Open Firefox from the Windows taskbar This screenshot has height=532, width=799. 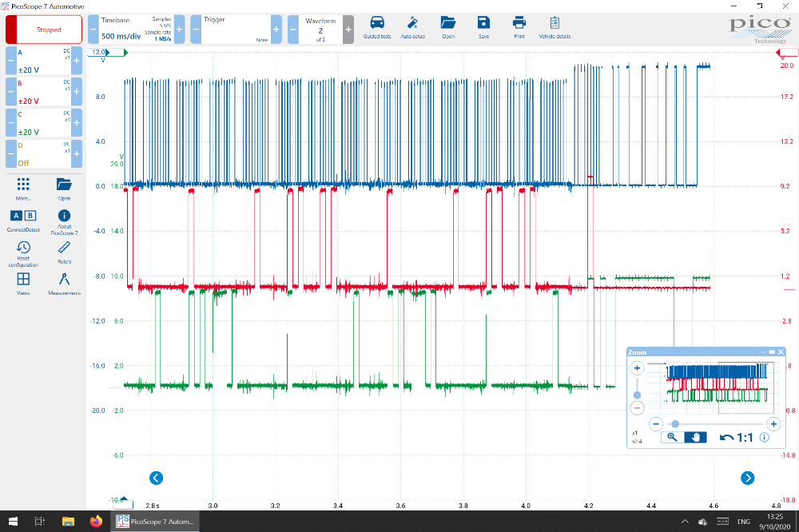point(96,522)
